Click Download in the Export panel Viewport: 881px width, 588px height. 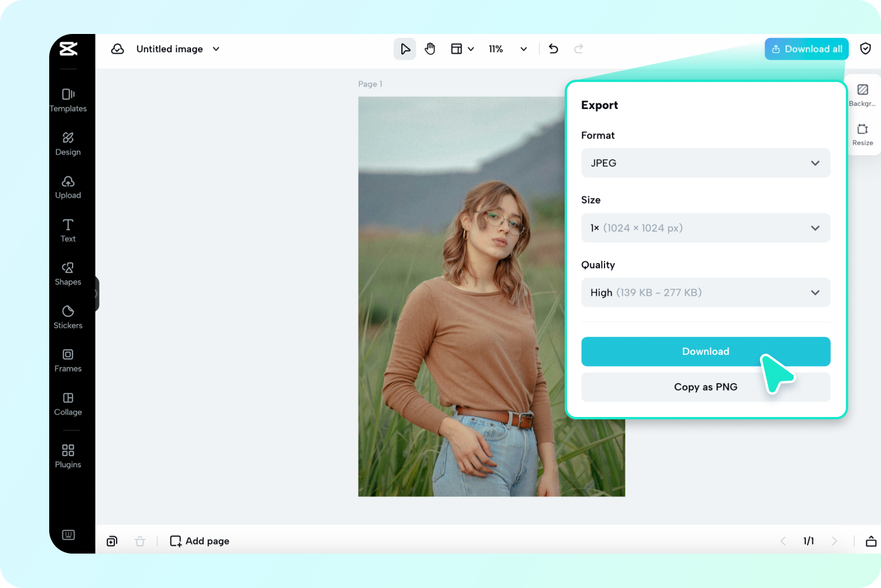point(705,351)
